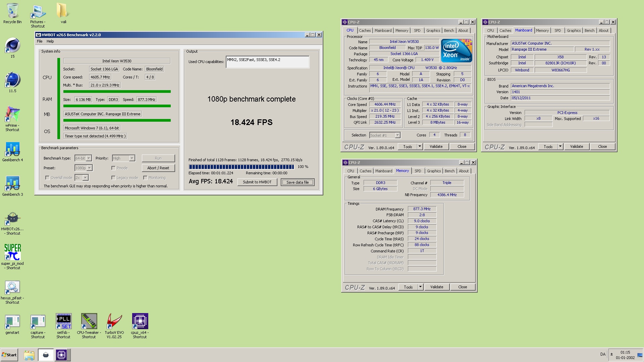Viewport: 644px width, 362px height.
Task: Click the benchmark progress bar
Action: [x=241, y=167]
